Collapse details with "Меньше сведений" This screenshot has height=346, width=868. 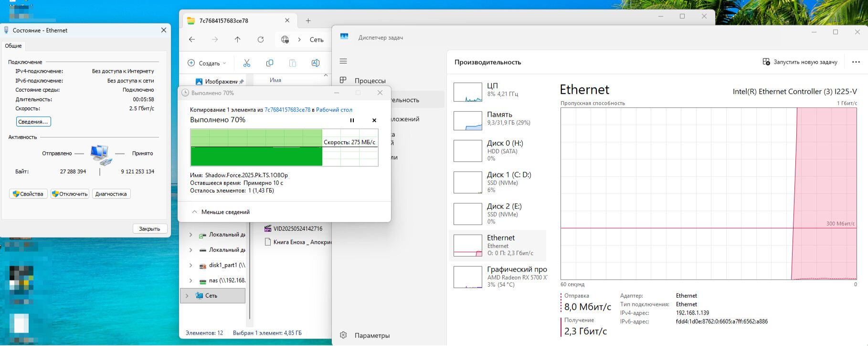coord(221,212)
